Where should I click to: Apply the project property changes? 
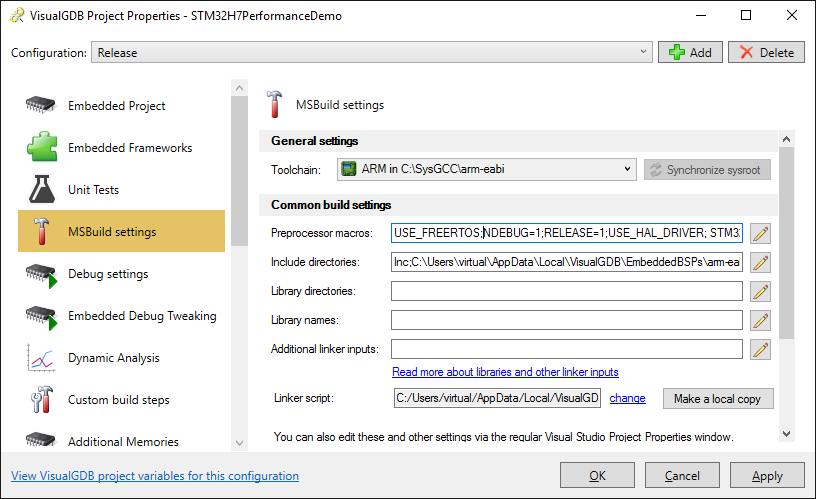767,476
